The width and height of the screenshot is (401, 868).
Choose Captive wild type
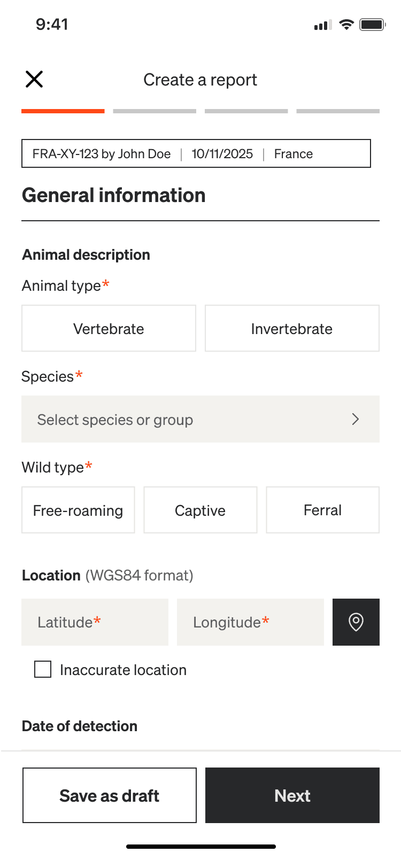(x=200, y=510)
